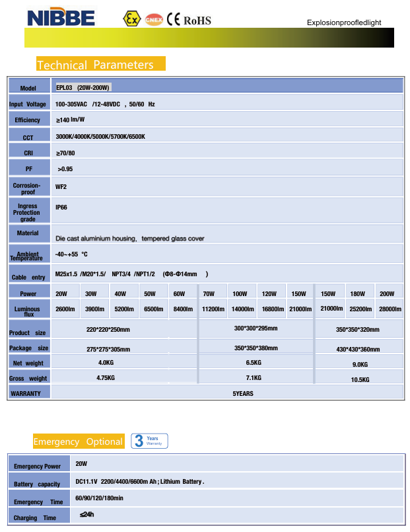
Task: Click the 3900lm luminous flux cell
Action: pyautogui.click(x=94, y=309)
